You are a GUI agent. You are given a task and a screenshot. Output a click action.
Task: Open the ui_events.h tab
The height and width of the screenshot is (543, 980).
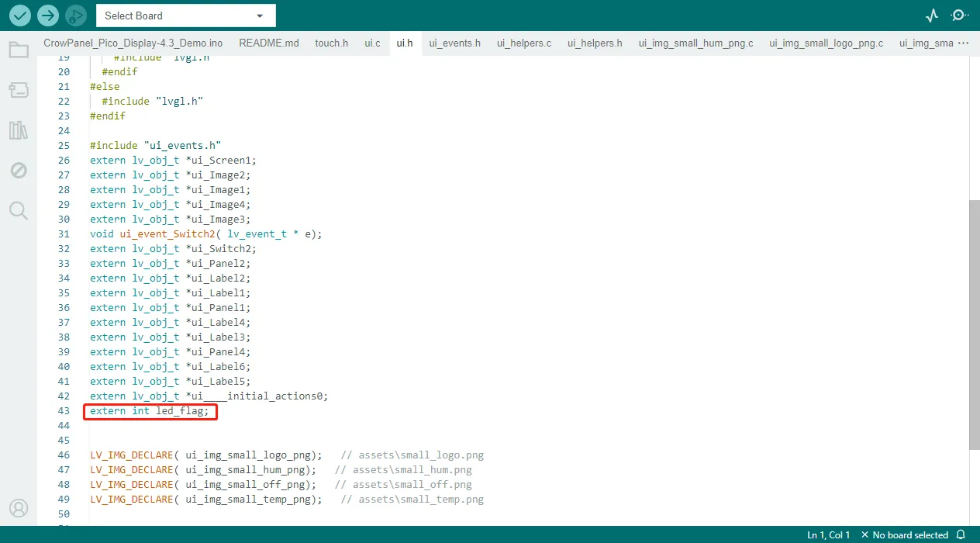(x=454, y=43)
